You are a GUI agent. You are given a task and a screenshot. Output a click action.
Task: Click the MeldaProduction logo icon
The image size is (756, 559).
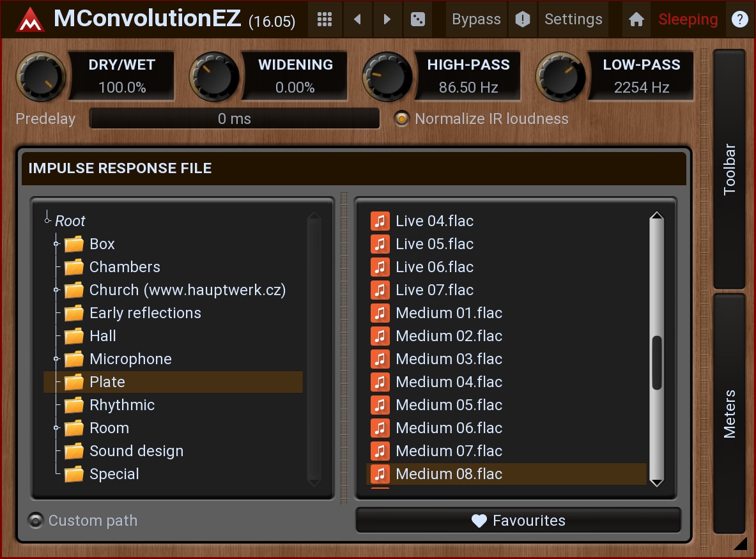point(30,20)
